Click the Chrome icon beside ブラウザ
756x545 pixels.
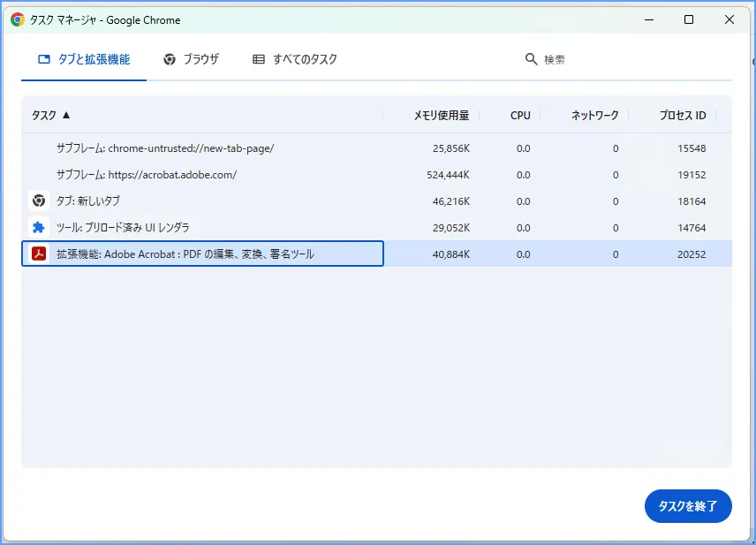(x=170, y=59)
